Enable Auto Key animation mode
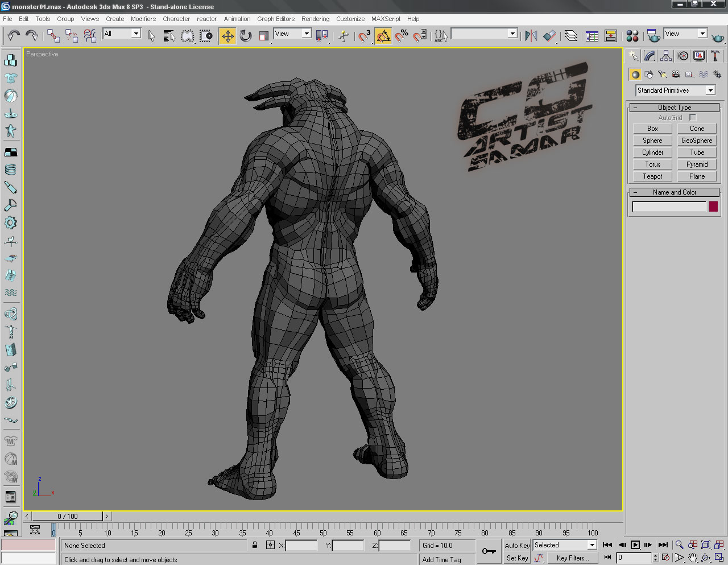 (x=516, y=545)
